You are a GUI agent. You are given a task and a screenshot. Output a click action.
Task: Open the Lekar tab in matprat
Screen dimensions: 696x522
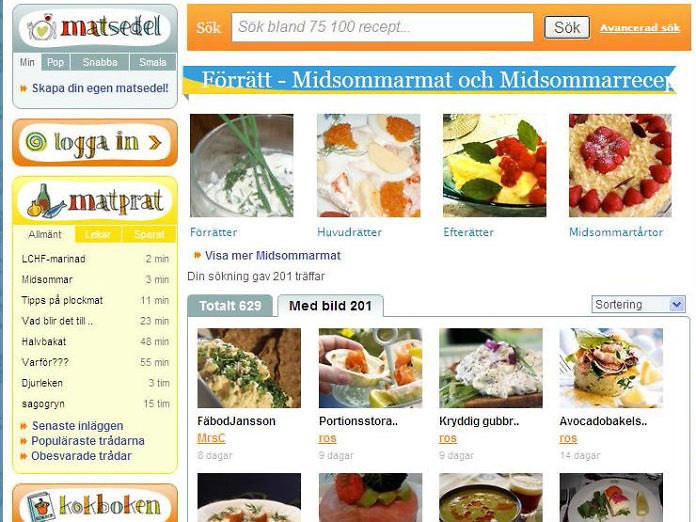coord(98,234)
